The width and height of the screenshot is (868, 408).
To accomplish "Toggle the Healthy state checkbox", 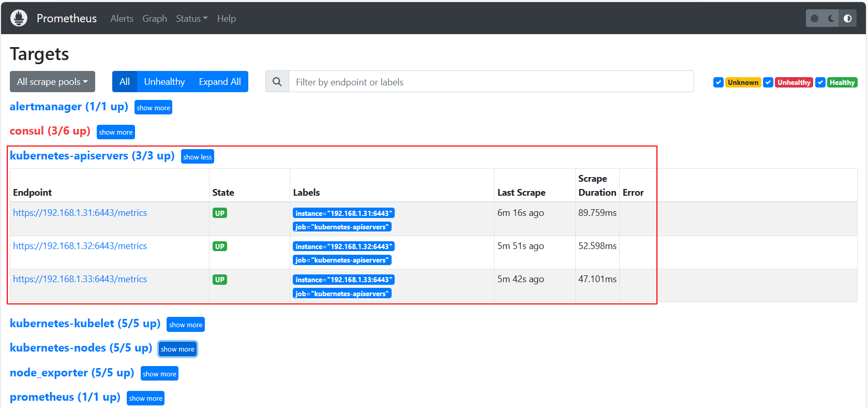I will (x=820, y=82).
